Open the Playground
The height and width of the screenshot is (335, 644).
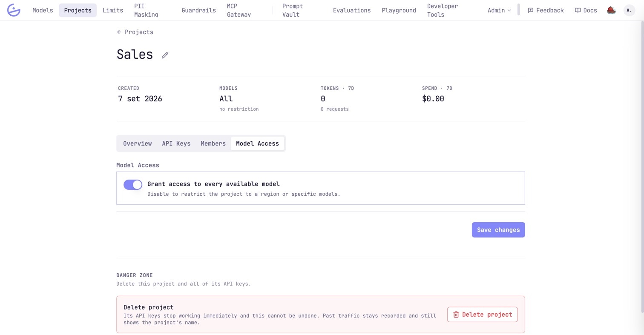pyautogui.click(x=399, y=10)
